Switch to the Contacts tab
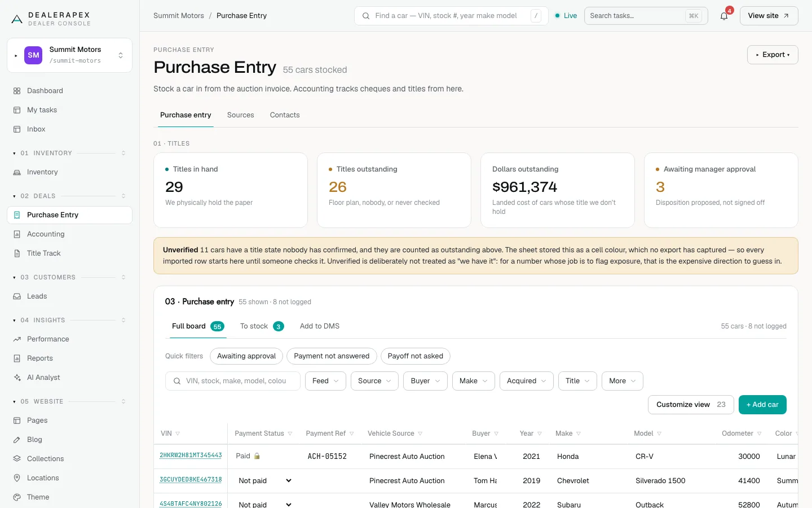Screen dimensions: 812x508 coord(285,115)
